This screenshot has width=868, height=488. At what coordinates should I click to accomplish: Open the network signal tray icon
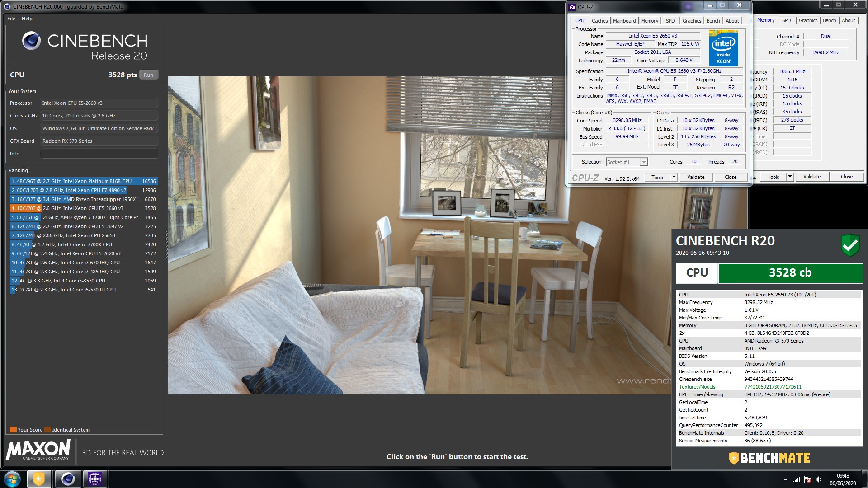click(x=797, y=479)
